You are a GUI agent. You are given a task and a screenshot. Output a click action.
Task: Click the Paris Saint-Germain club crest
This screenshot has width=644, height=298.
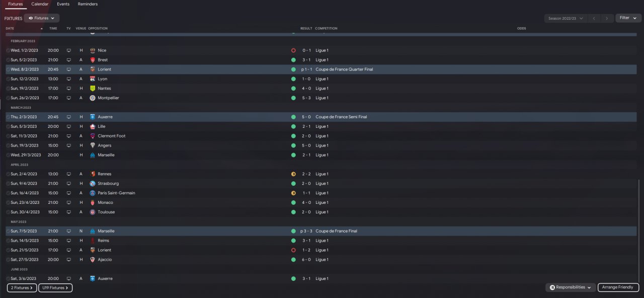click(x=93, y=193)
